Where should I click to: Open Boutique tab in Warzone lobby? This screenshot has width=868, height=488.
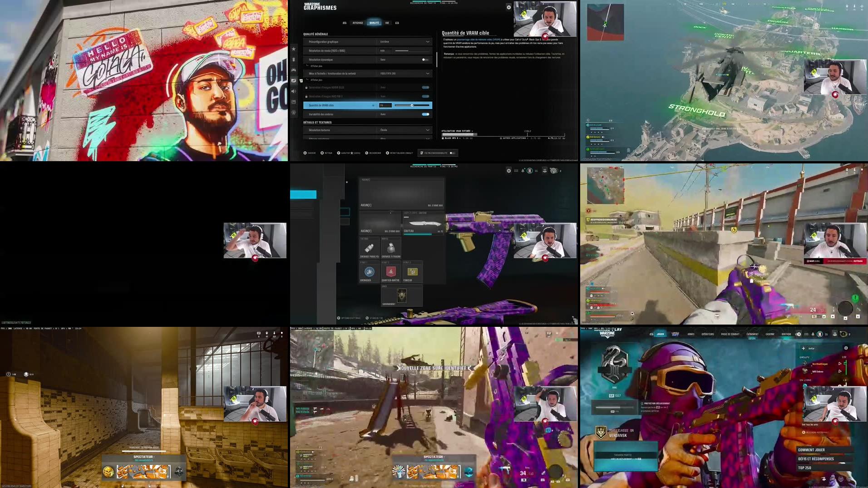point(786,334)
